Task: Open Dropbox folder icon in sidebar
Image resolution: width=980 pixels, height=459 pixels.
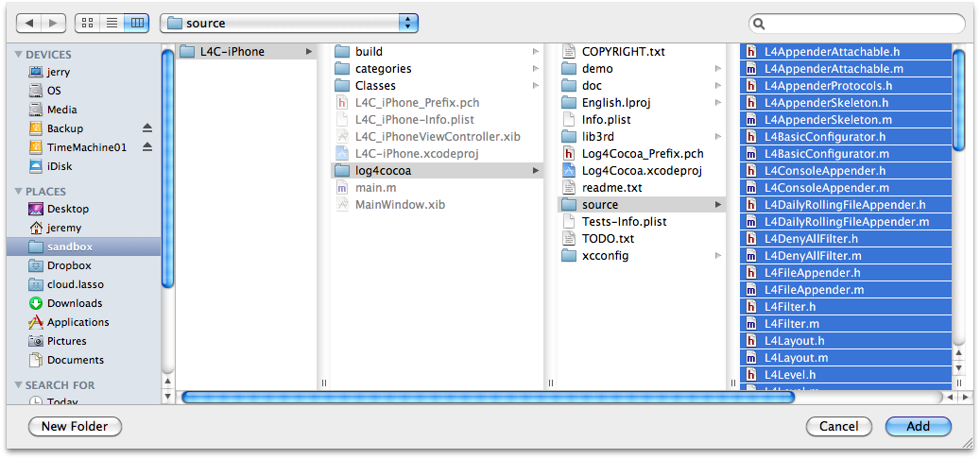Action: [36, 265]
